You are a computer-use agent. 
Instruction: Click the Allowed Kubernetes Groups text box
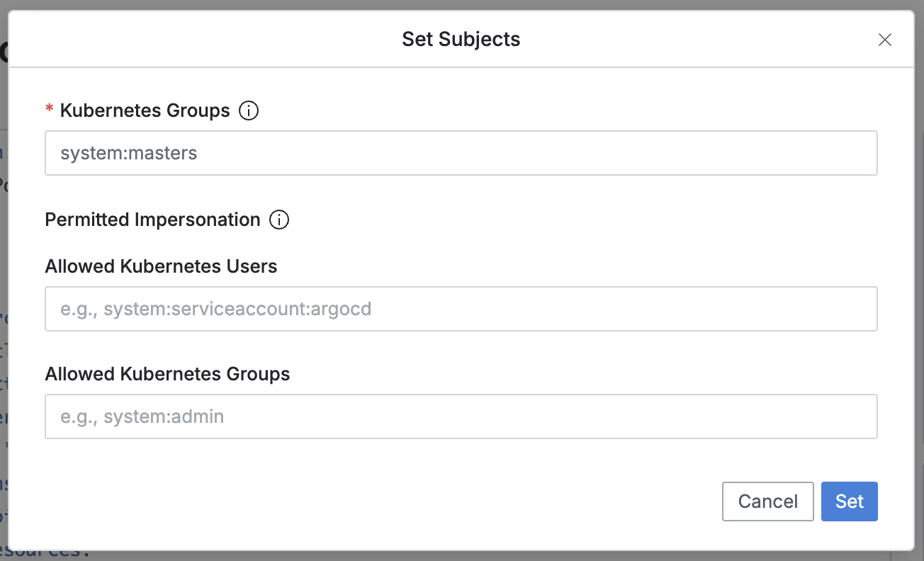click(x=461, y=416)
